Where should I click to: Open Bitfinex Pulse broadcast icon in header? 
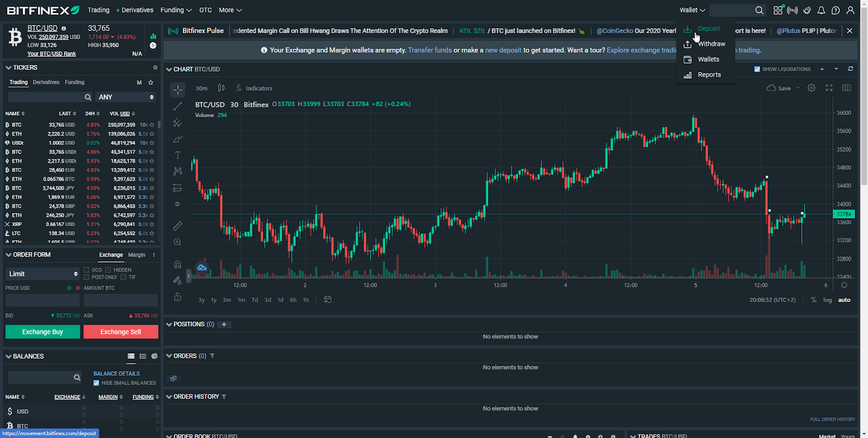(793, 10)
